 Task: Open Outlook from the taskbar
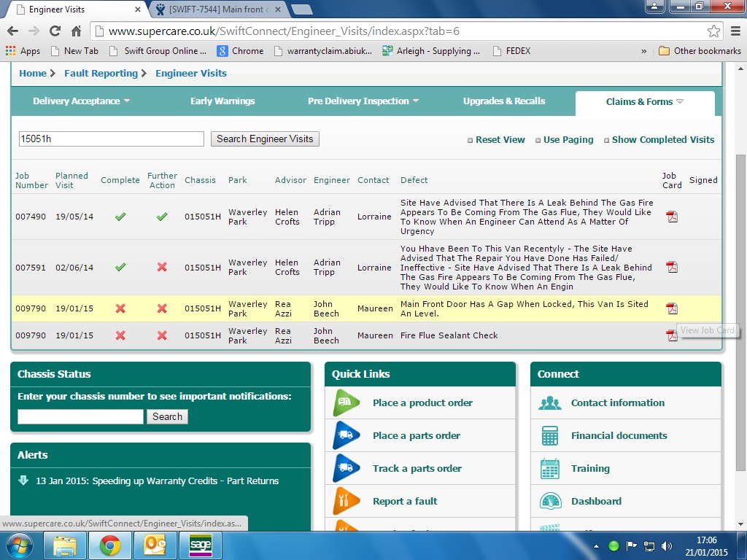pos(155,545)
